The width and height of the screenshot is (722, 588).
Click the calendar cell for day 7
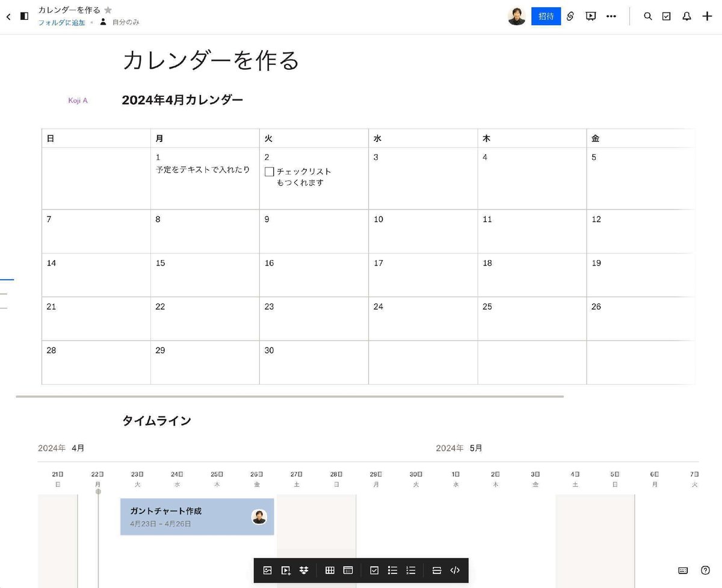point(96,232)
